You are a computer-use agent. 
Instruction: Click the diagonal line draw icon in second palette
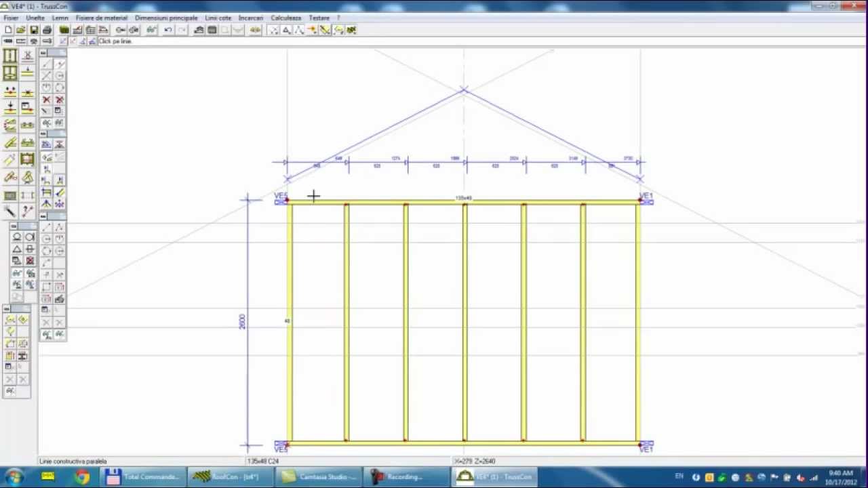[x=47, y=63]
